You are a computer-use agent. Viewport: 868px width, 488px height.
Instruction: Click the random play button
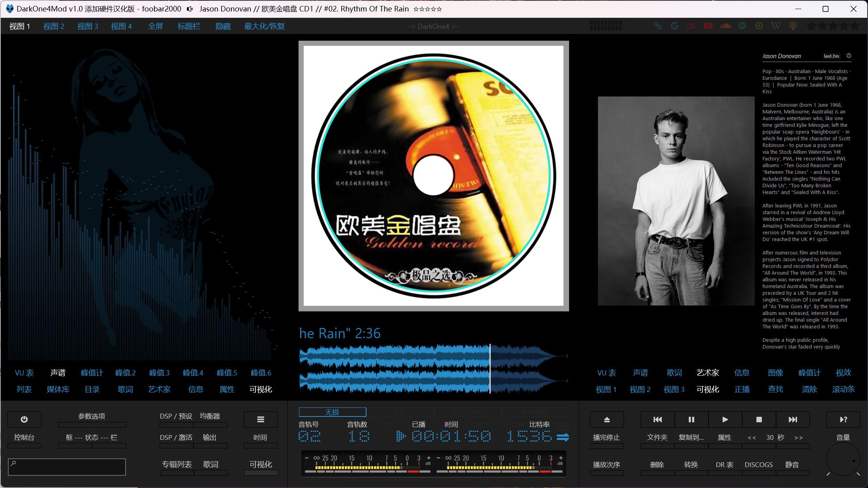tap(843, 419)
